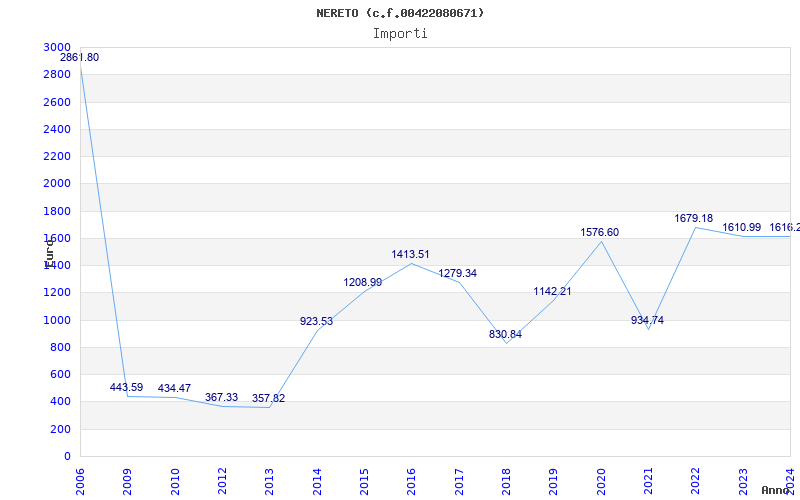
Task: Select the 367.33 data label
Action: pos(221,397)
